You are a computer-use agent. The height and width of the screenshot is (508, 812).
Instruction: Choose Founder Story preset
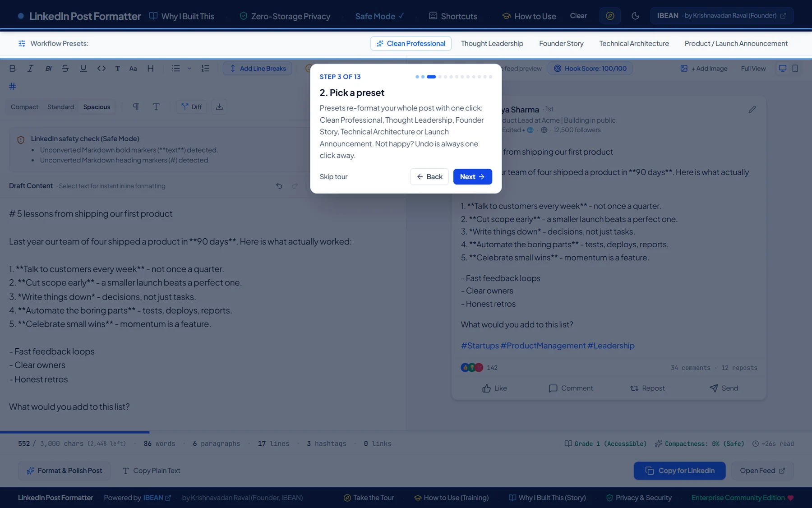(x=561, y=43)
